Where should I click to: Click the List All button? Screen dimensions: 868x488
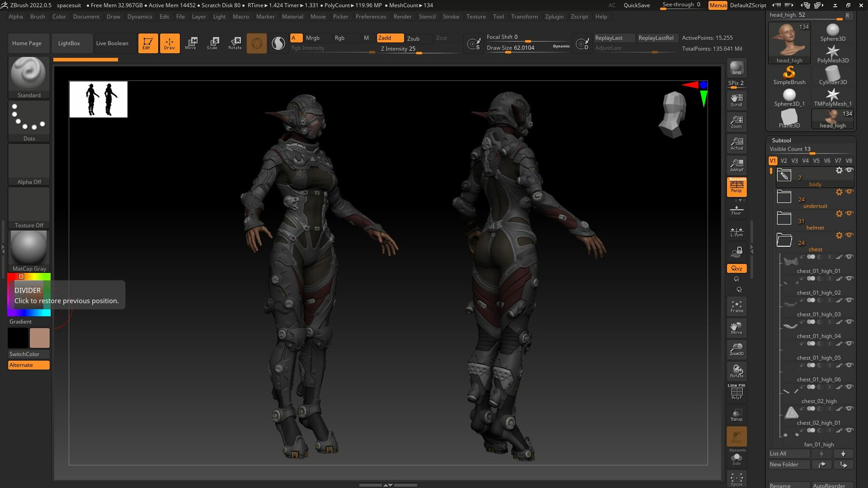(789, 453)
